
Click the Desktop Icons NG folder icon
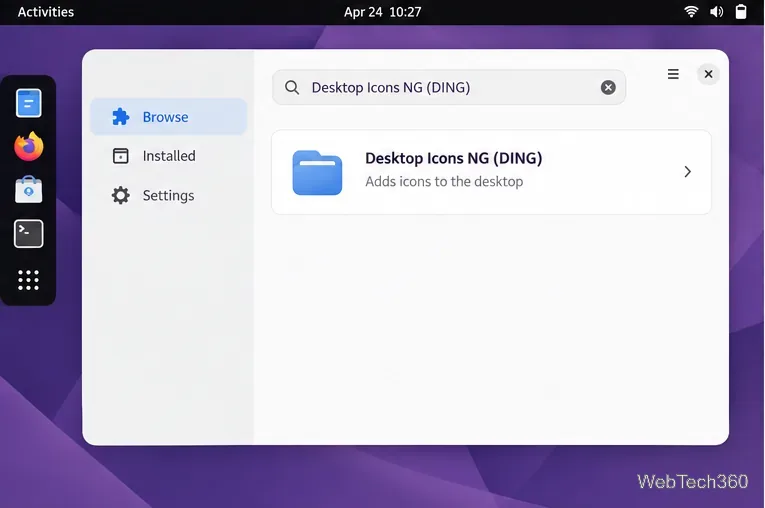pos(317,173)
